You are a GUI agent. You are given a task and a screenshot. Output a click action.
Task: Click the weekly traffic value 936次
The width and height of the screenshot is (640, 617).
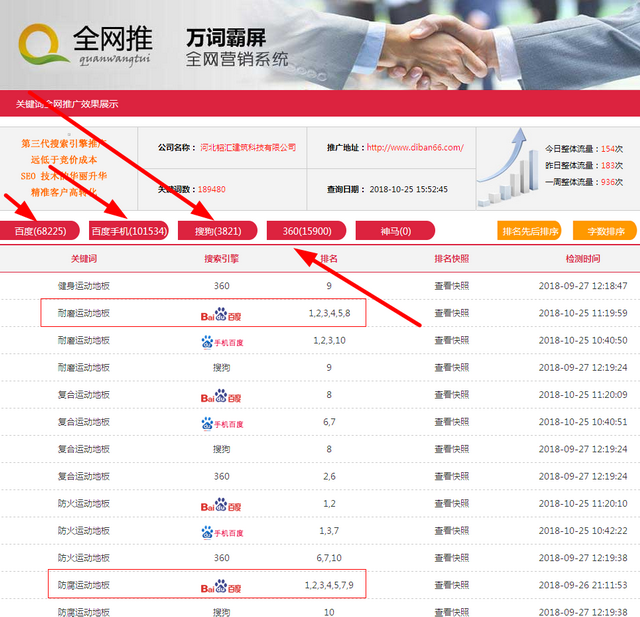[x=612, y=182]
